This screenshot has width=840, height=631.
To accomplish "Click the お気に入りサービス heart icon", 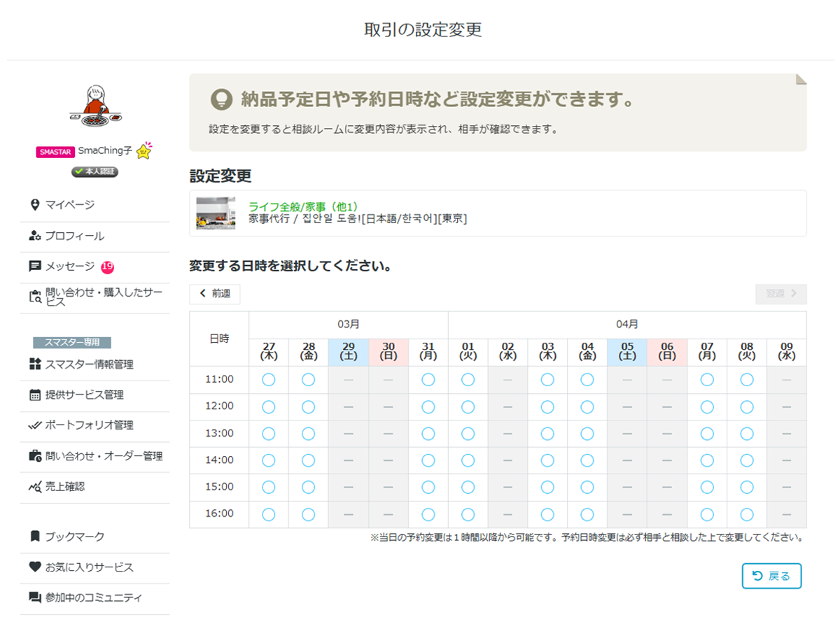I will (35, 567).
